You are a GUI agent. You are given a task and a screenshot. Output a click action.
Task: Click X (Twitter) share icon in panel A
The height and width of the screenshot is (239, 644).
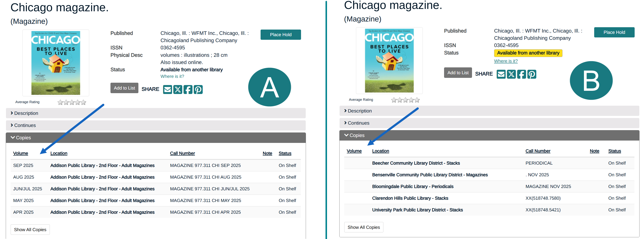tap(178, 89)
